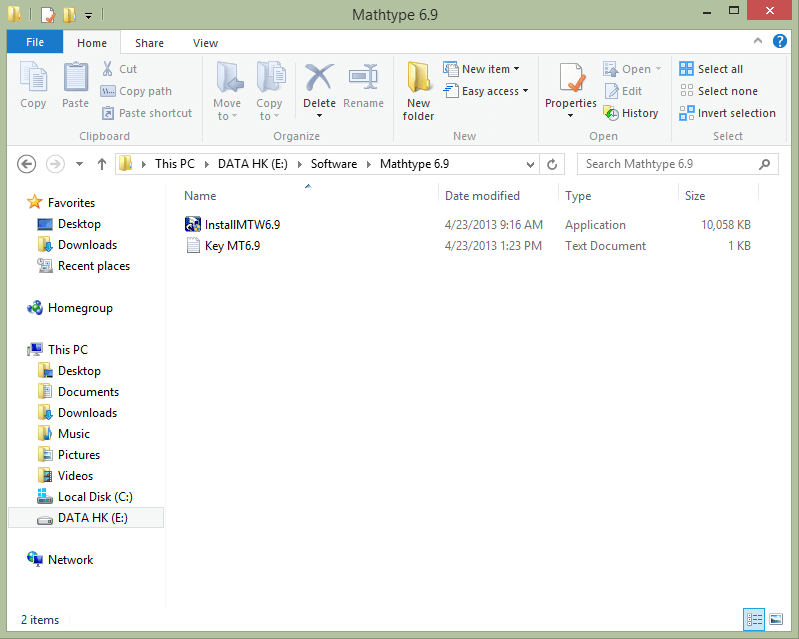
Task: Switch to the Home tab
Action: click(x=92, y=43)
